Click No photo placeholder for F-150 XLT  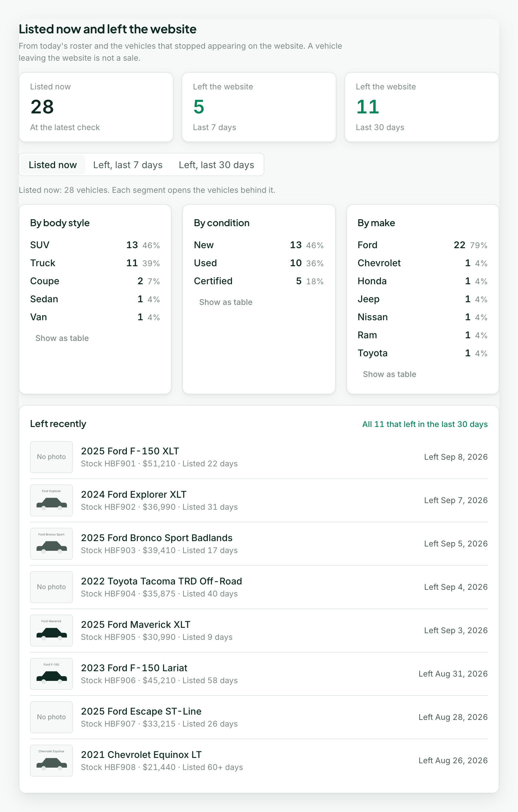point(51,457)
